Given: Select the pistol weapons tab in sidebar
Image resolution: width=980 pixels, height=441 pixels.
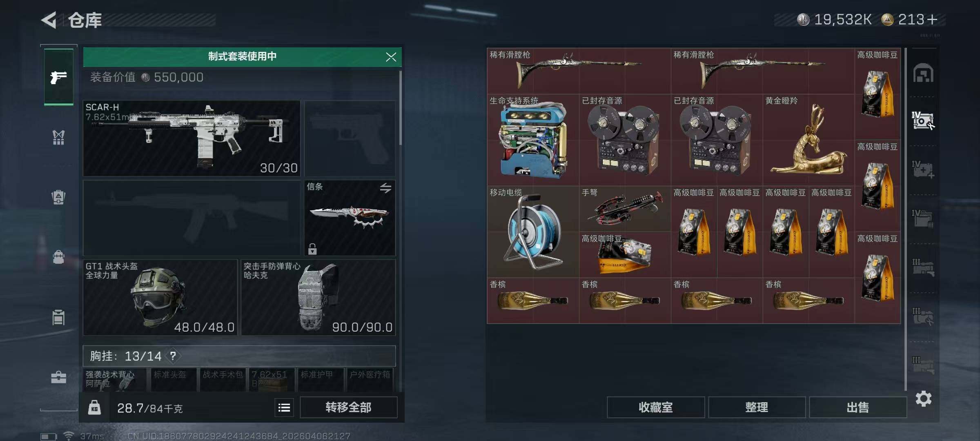Looking at the screenshot, I should pos(59,77).
